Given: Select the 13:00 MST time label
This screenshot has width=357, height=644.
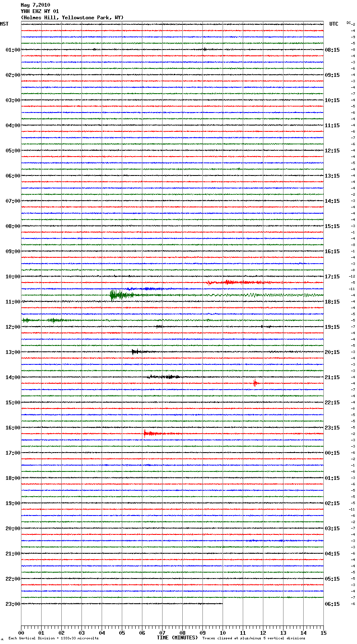Looking at the screenshot, I should pyautogui.click(x=13, y=352).
